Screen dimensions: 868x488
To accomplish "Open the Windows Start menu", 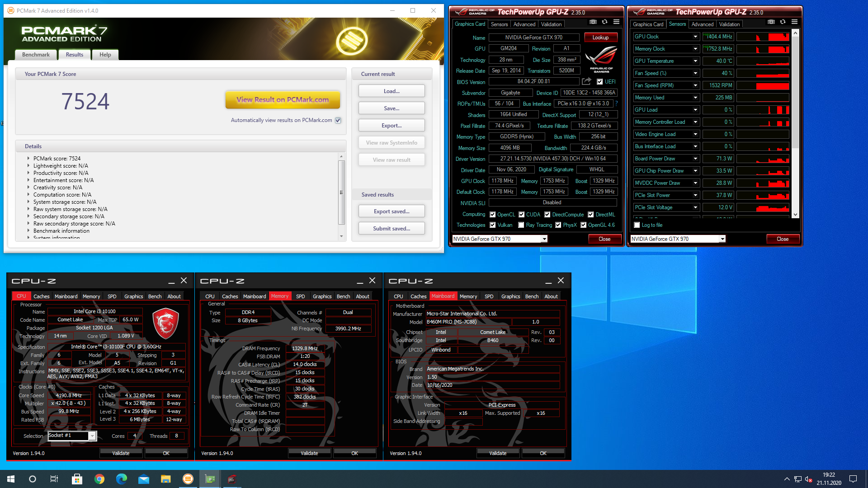I will [11, 479].
